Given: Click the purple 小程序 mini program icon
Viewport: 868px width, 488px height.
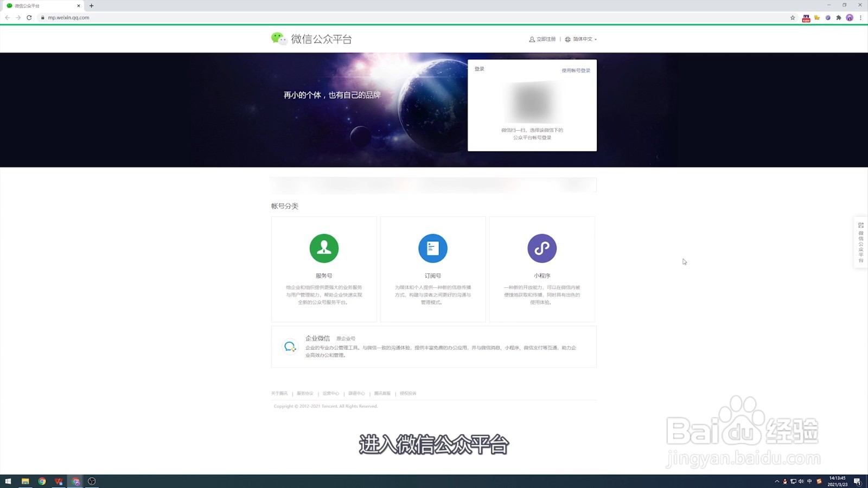Looking at the screenshot, I should point(542,248).
